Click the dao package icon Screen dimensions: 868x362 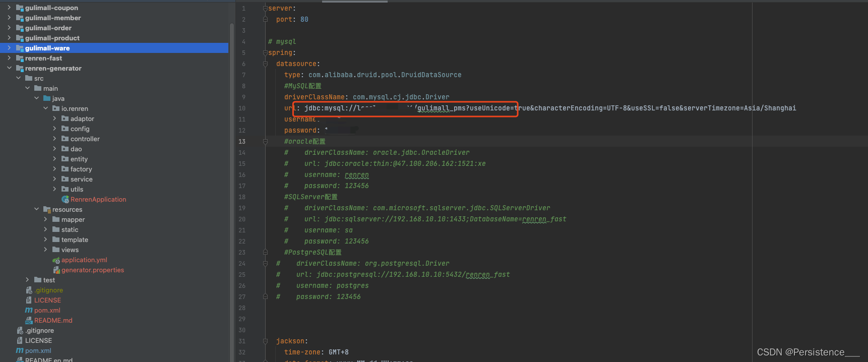pyautogui.click(x=65, y=149)
